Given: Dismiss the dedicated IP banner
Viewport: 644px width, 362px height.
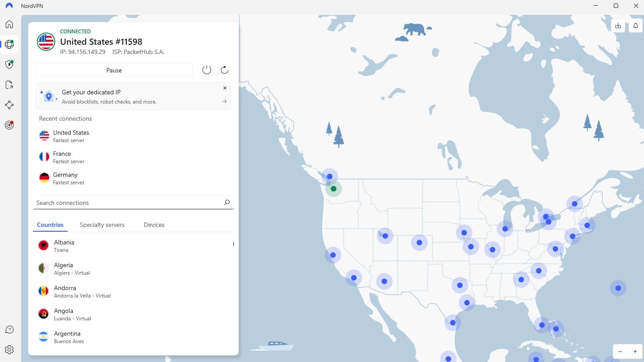Looking at the screenshot, I should (225, 88).
